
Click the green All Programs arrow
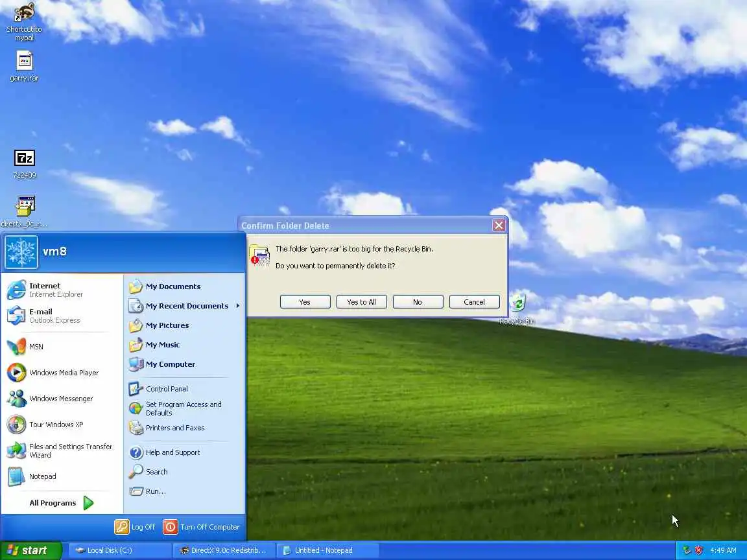[89, 503]
